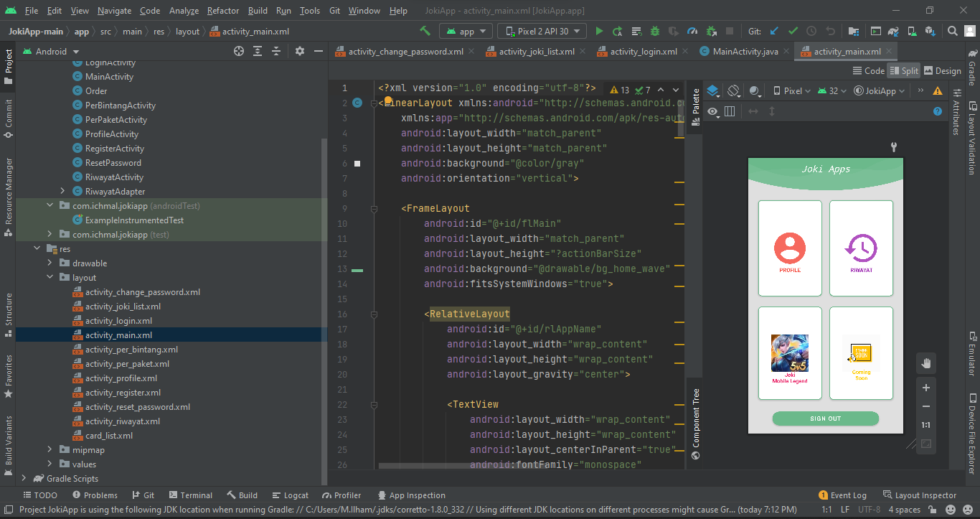Expand the drawable folder in project tree
The height and width of the screenshot is (519, 980).
pos(50,263)
